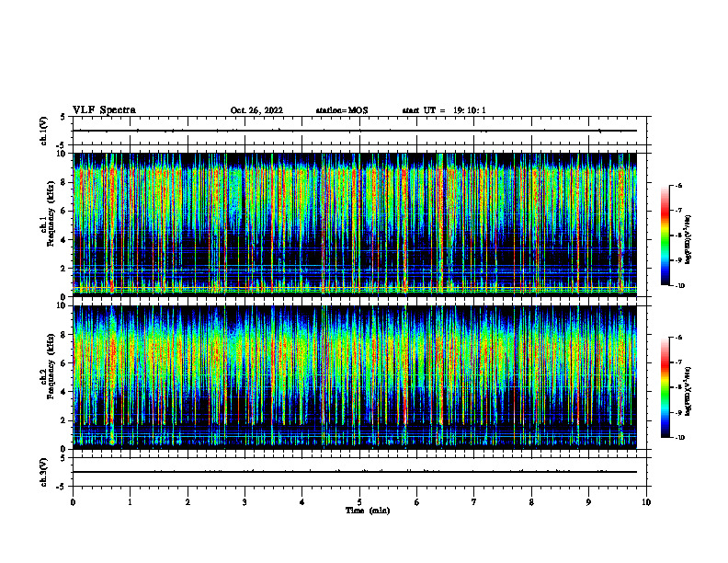728x563 pixels.
Task: Click the "-6" label on ch.1 color scale
Action: 678,186
